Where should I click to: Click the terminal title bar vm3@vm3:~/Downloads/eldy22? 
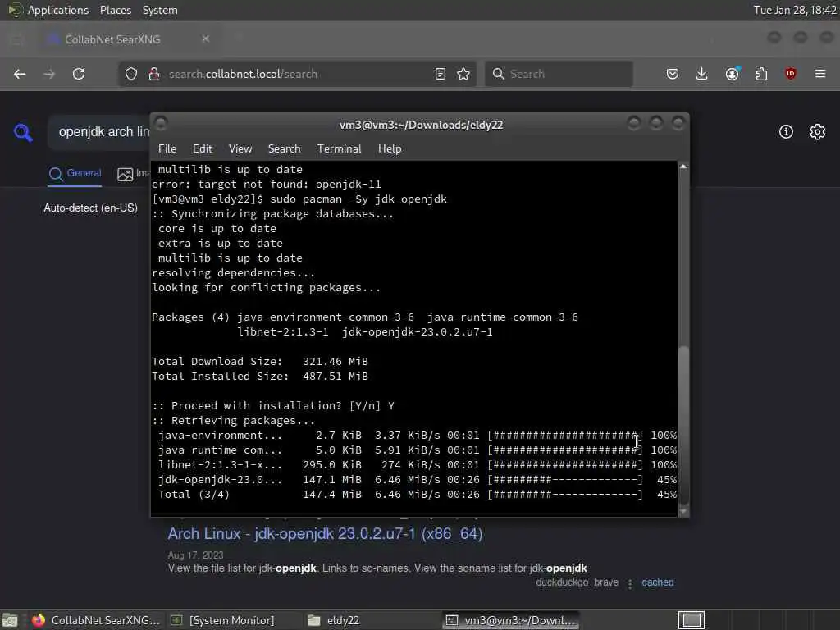(421, 125)
